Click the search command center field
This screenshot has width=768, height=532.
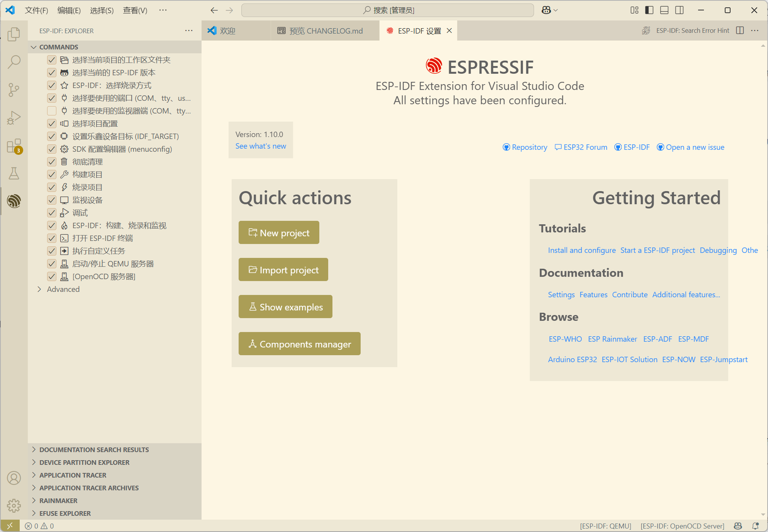pos(387,10)
